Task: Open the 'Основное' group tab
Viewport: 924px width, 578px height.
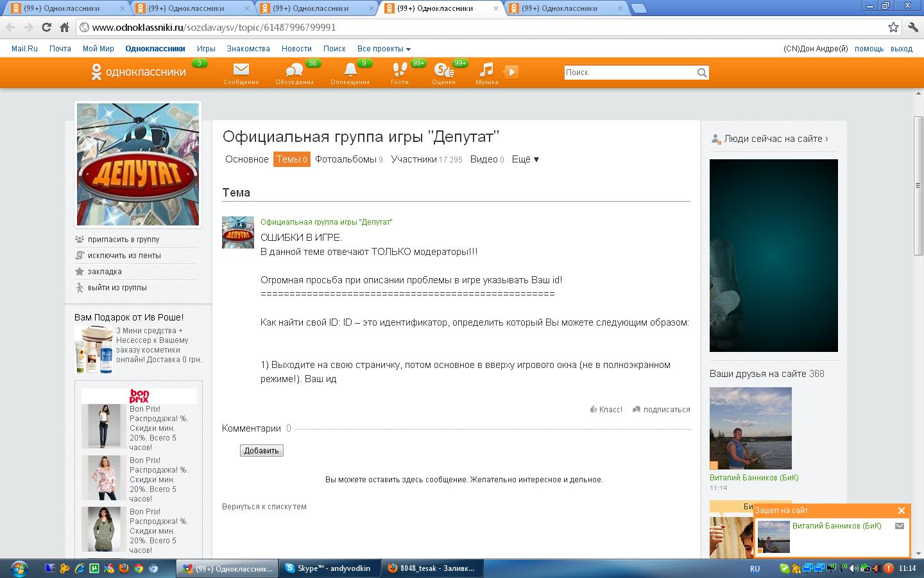Action: point(247,159)
